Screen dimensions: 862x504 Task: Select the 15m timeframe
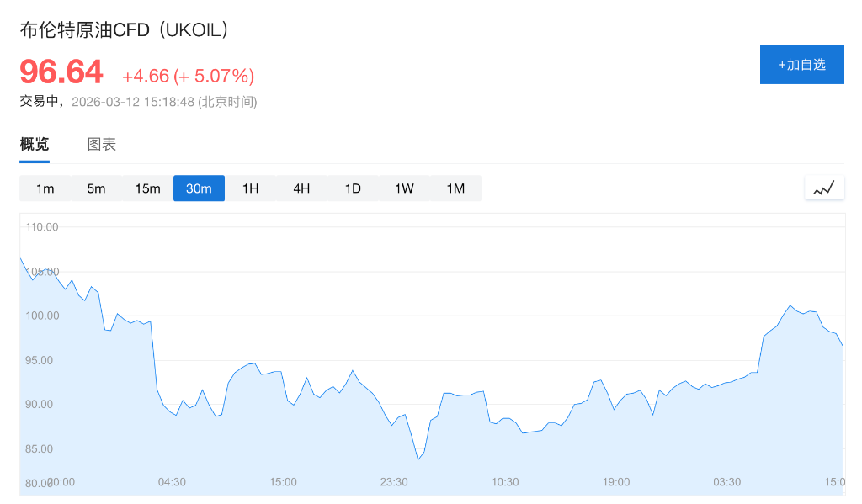147,188
